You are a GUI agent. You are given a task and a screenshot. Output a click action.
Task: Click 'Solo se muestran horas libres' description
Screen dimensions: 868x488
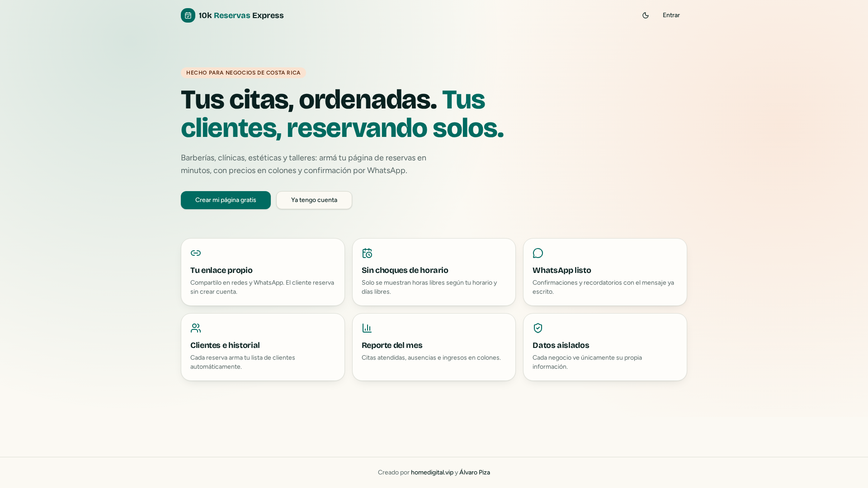(429, 287)
